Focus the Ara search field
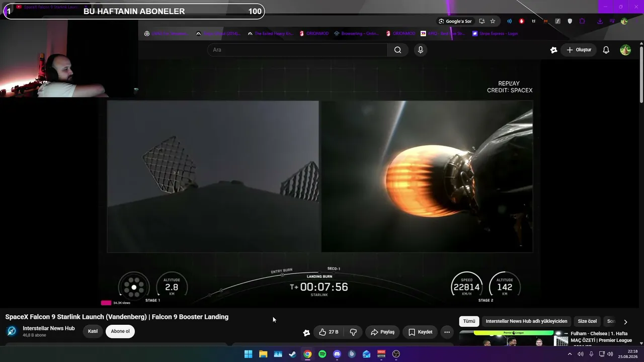Screen dimensions: 644x362 point(297,50)
